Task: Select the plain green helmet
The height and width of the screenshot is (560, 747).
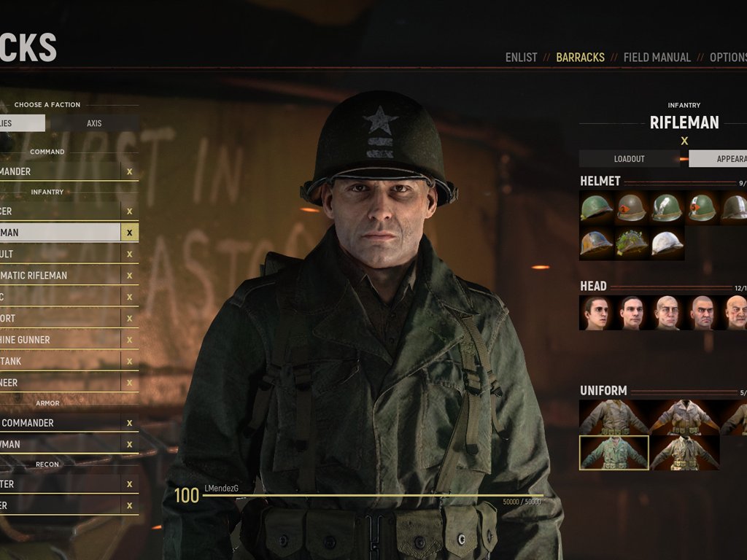Action: click(596, 208)
